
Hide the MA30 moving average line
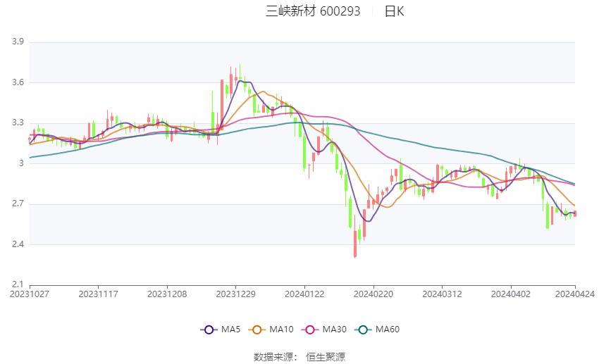coord(324,330)
